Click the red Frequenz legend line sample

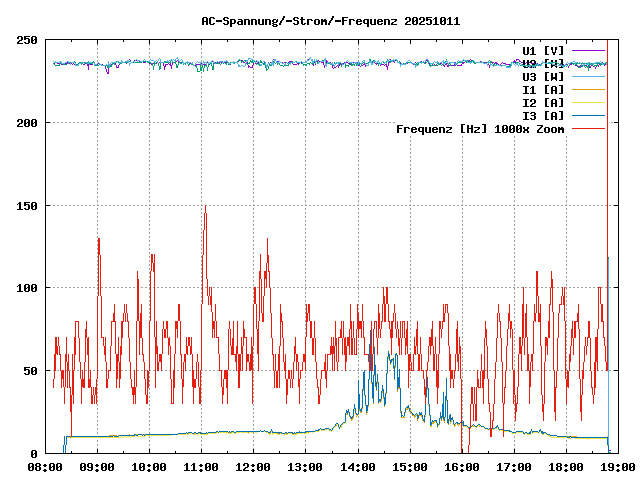click(588, 128)
